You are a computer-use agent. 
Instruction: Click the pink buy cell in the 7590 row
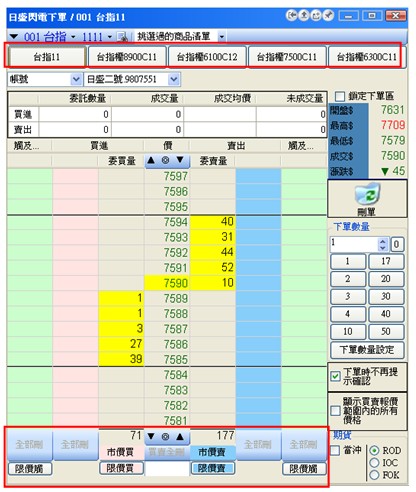(75, 283)
